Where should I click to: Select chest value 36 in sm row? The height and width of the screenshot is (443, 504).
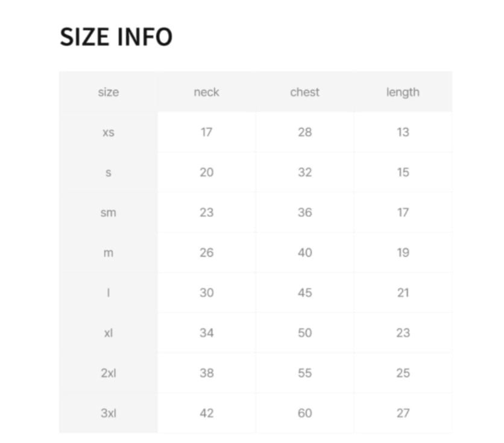tap(304, 212)
